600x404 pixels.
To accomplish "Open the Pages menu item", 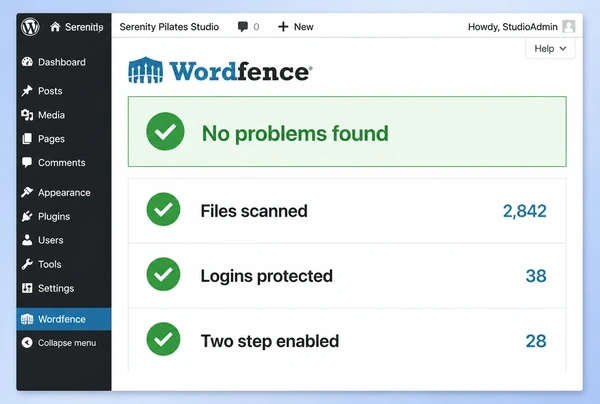I will [x=64, y=139].
